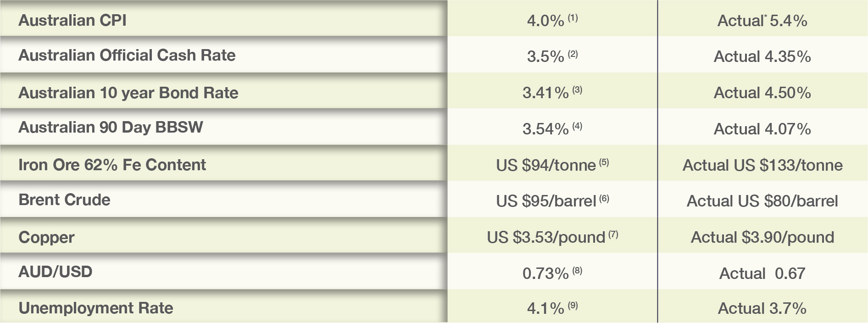
Task: Click the Actual US $80/barrel value
Action: pyautogui.click(x=762, y=201)
